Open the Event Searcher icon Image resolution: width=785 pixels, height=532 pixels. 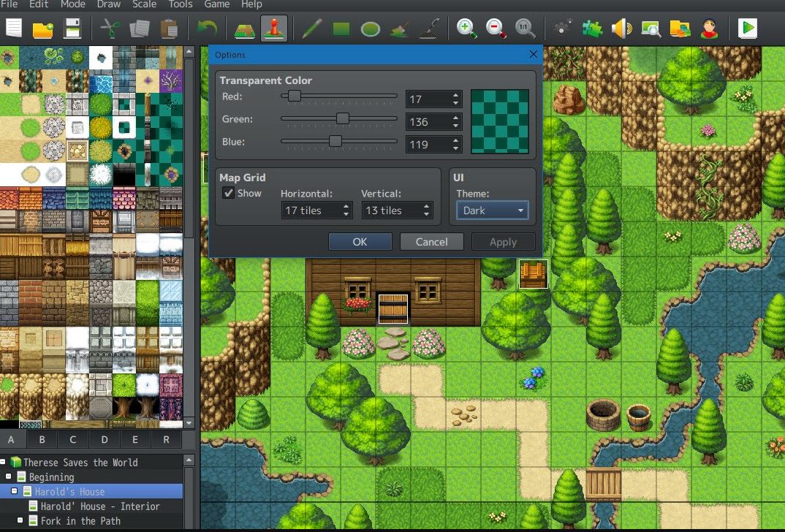651,28
